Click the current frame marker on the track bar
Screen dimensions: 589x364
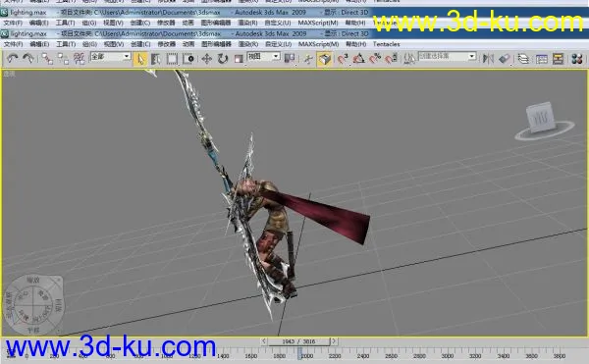(299, 353)
